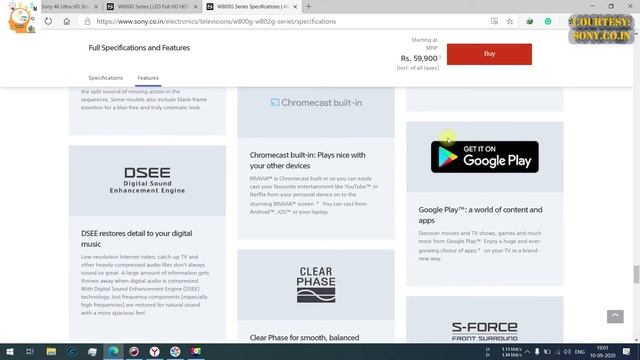Screen dimensions: 640x360
Task: Select 'Full Specifications and Features' title
Action: 139,48
